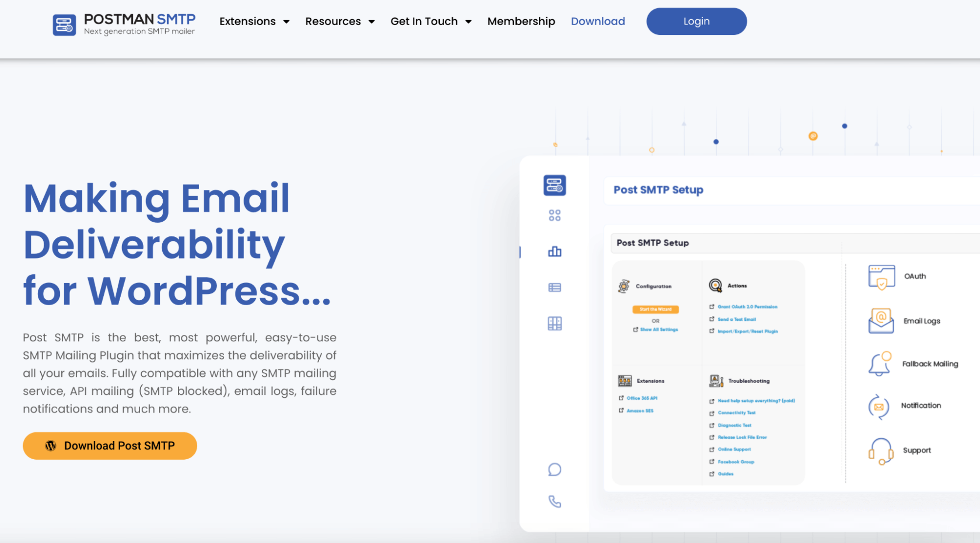
Task: Click Download Post SMTP button
Action: (x=109, y=445)
